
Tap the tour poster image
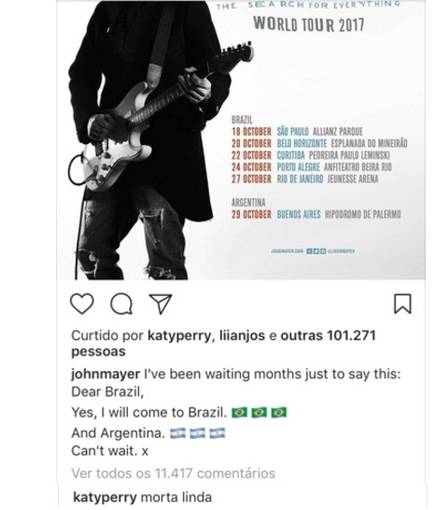click(x=241, y=140)
